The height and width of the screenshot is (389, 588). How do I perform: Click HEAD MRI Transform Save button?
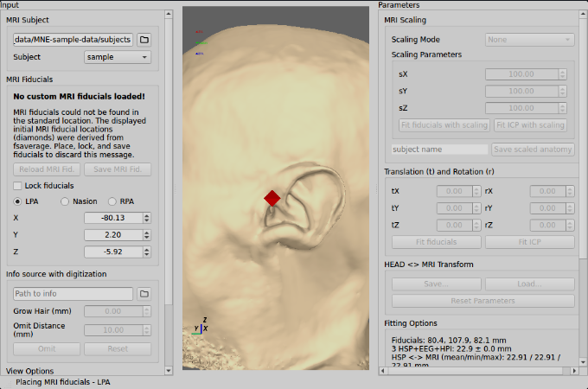click(437, 284)
